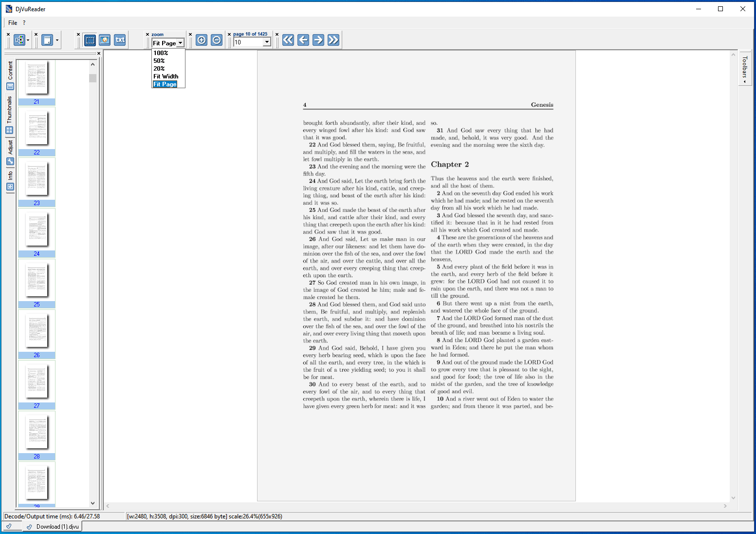Open page 26 thumbnail

pos(37,335)
